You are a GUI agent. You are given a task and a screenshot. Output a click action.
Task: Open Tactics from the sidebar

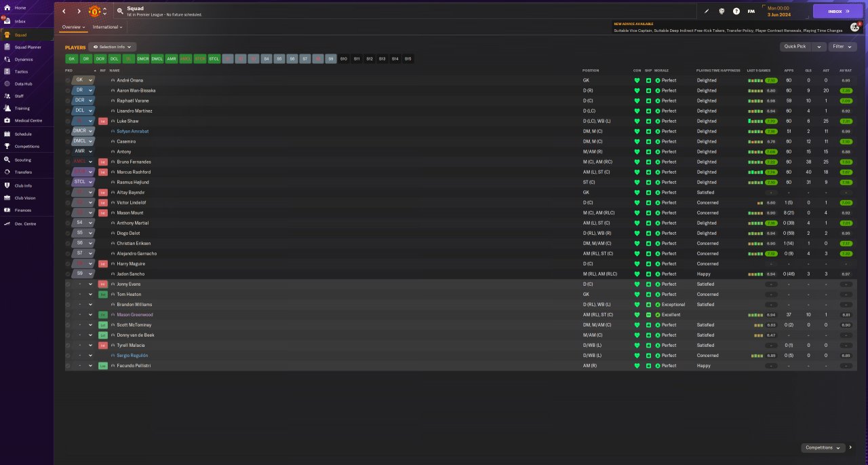pos(22,71)
